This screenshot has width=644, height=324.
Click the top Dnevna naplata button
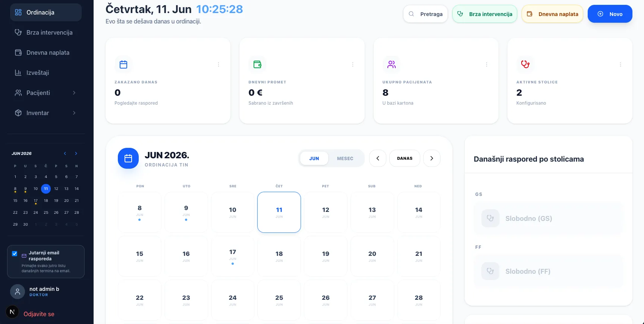coord(552,14)
